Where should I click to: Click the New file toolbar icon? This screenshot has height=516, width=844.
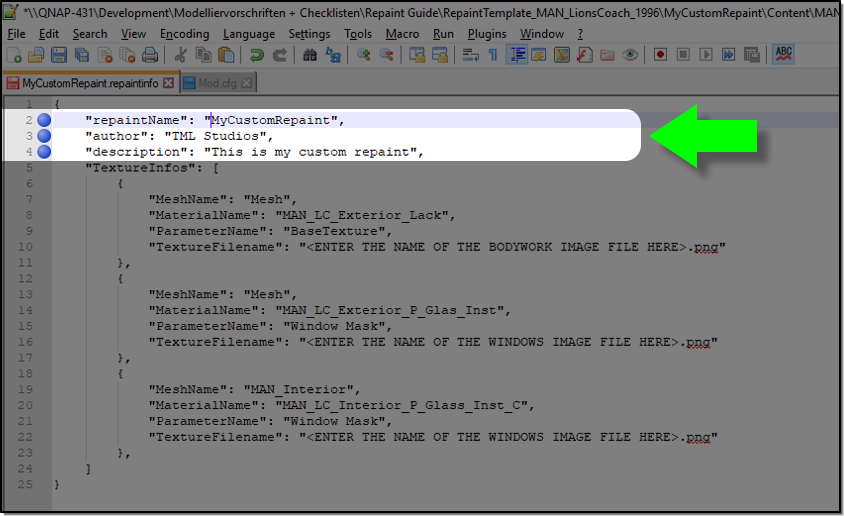pos(16,55)
